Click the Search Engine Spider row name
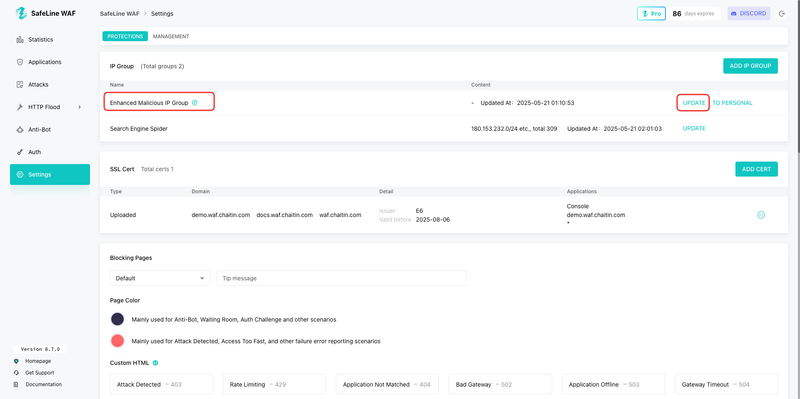Image resolution: width=800 pixels, height=399 pixels. tap(139, 129)
